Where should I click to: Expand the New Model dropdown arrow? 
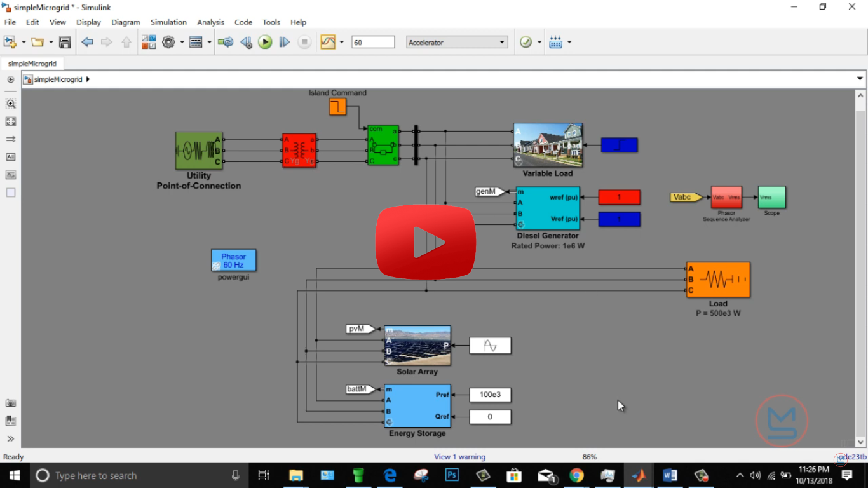(24, 42)
